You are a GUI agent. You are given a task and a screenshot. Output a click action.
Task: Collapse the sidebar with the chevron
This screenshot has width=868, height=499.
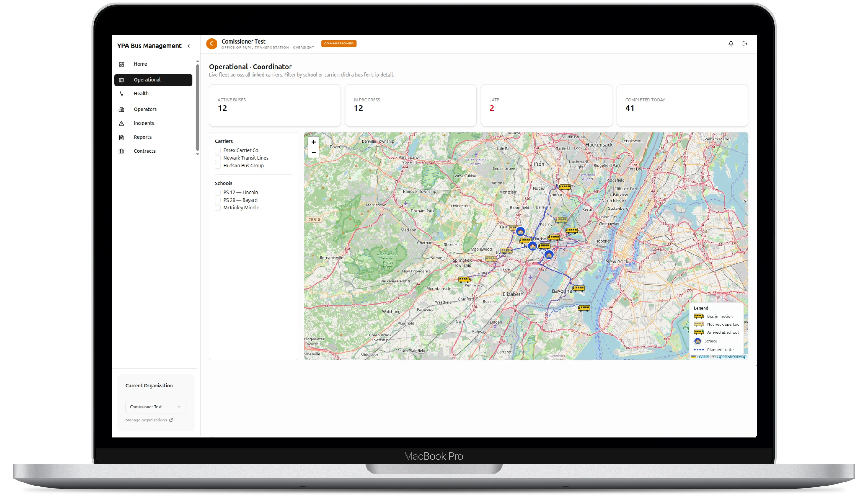pos(188,46)
